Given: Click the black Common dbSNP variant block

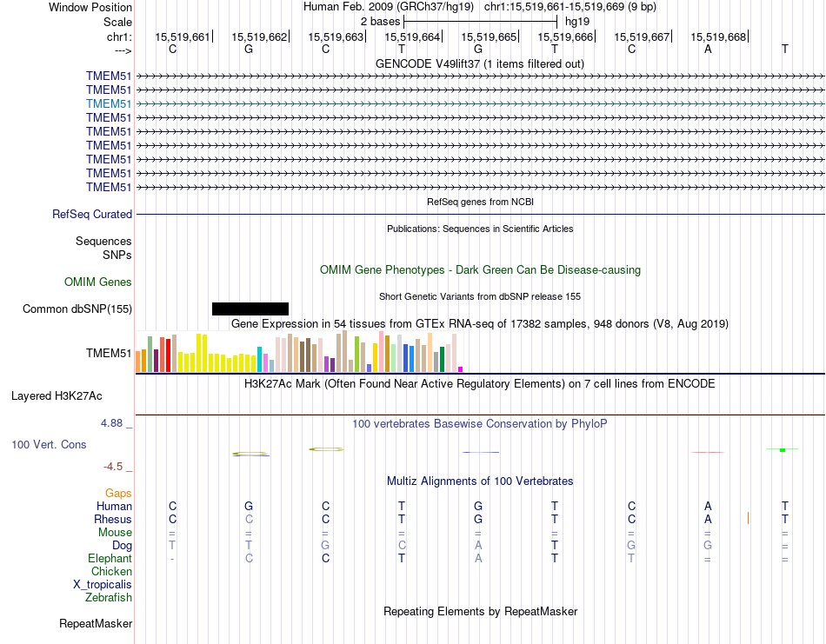Looking at the screenshot, I should point(250,309).
